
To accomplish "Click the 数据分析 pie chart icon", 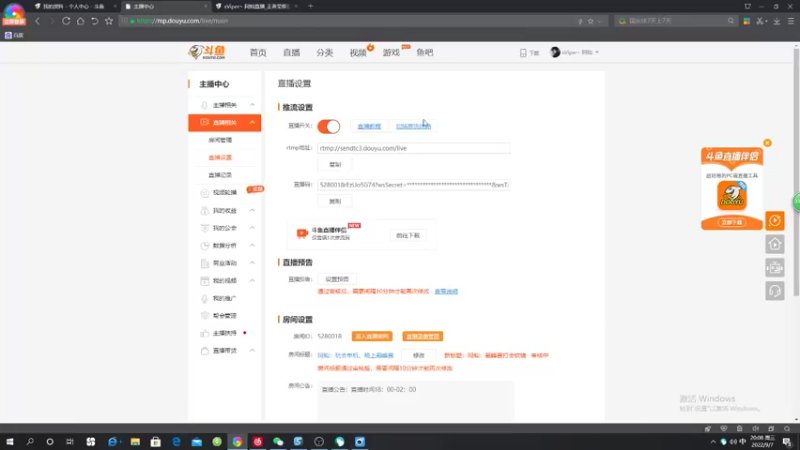I will click(x=205, y=245).
